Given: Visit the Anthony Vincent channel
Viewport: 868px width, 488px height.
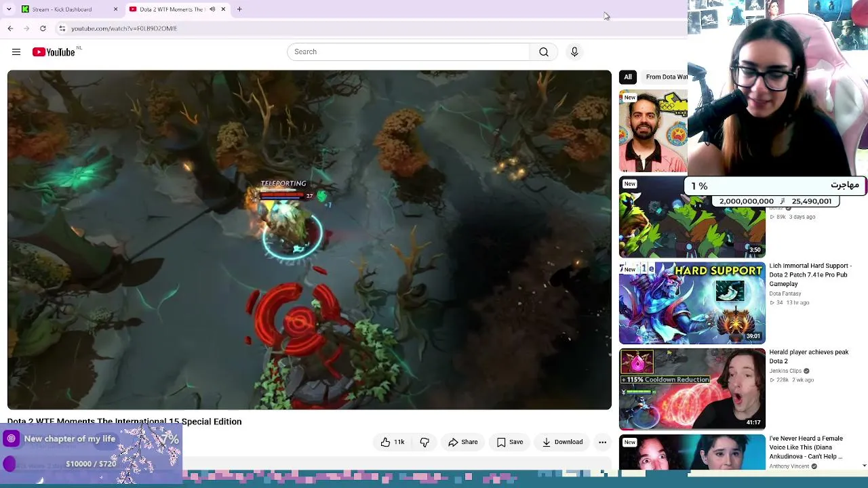Looking at the screenshot, I should coord(789,467).
